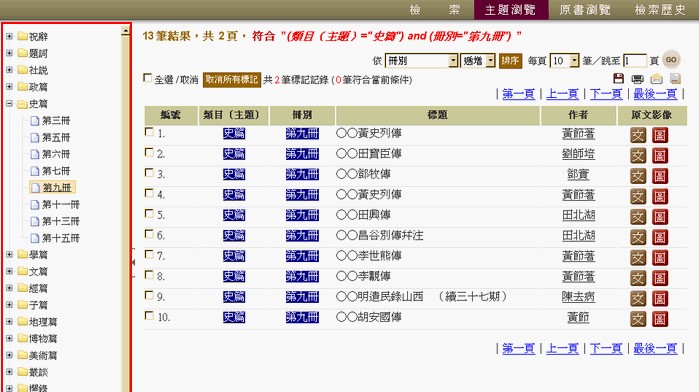Viewport: 699px width, 392px height.
Task: Select 第十一冊 in the tree
Action: point(61,205)
